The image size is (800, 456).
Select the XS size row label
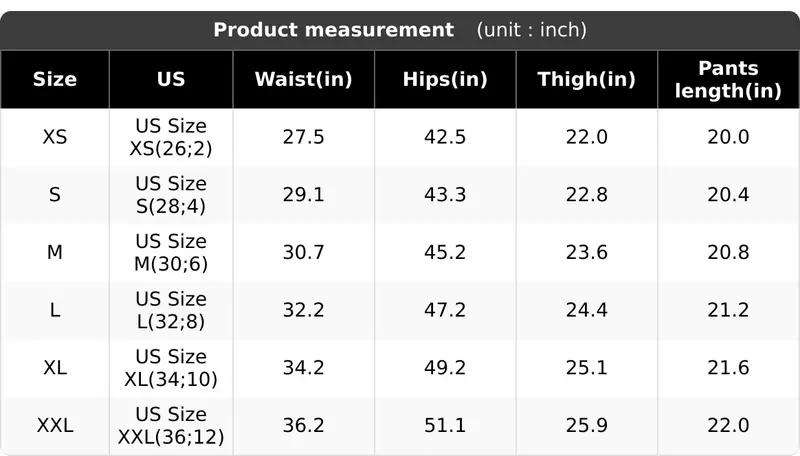coord(55,137)
